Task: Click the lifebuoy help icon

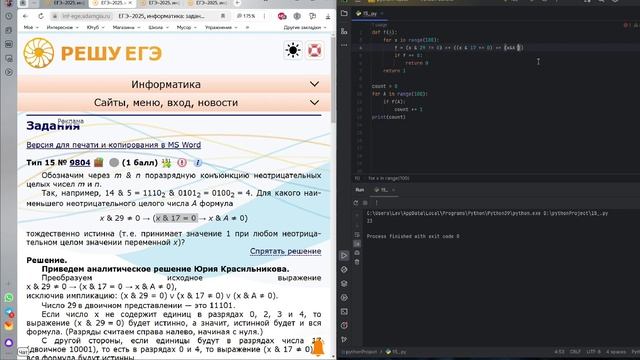Action: 314,51
